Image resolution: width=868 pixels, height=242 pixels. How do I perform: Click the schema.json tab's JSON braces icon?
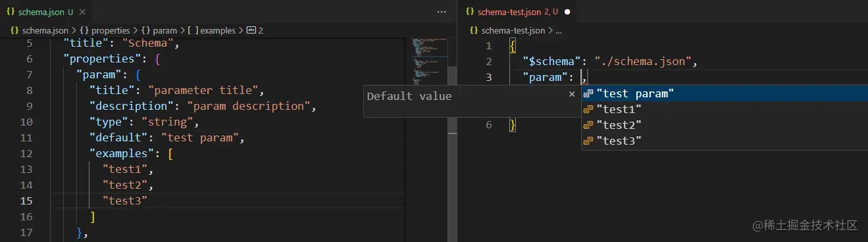click(11, 12)
